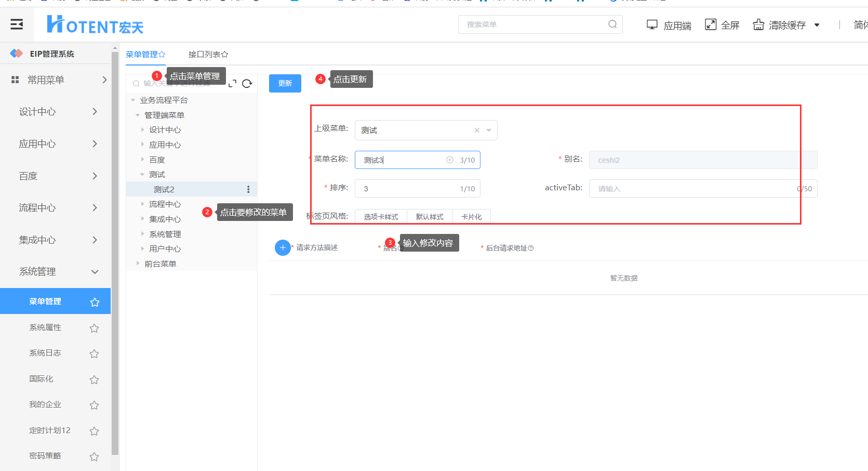Image resolution: width=868 pixels, height=471 pixels.
Task: Focus the 搜索菜单 search field
Action: [540, 24]
